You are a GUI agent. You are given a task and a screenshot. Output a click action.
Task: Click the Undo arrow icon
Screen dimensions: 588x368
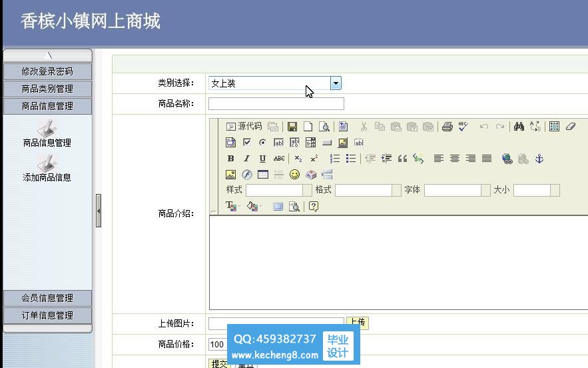(483, 127)
